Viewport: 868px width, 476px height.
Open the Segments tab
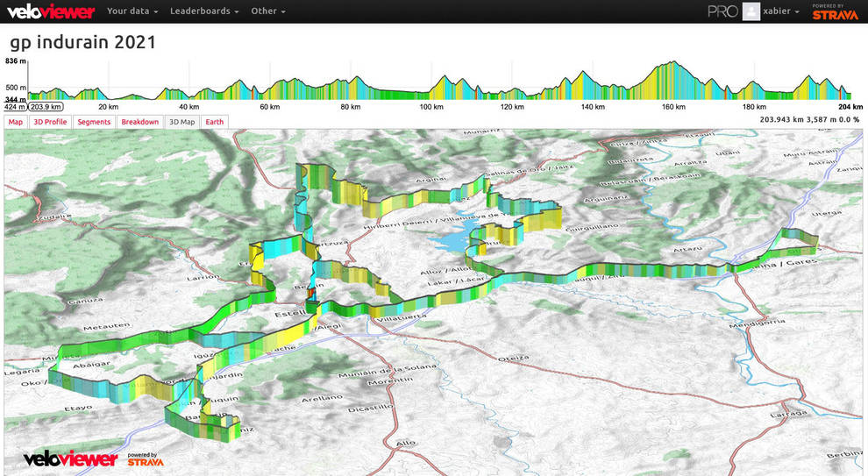click(x=94, y=122)
